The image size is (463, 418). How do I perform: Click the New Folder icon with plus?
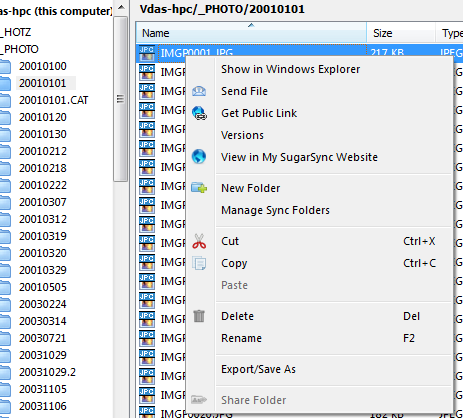[x=199, y=188]
